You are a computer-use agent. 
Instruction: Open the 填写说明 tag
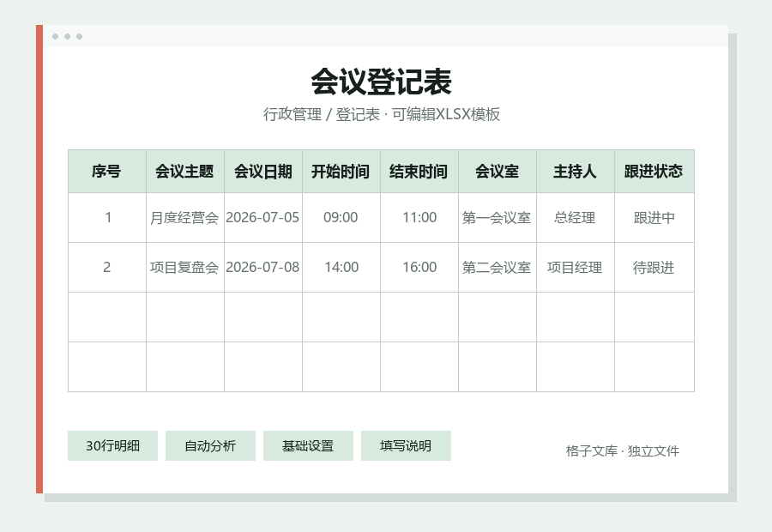point(406,446)
